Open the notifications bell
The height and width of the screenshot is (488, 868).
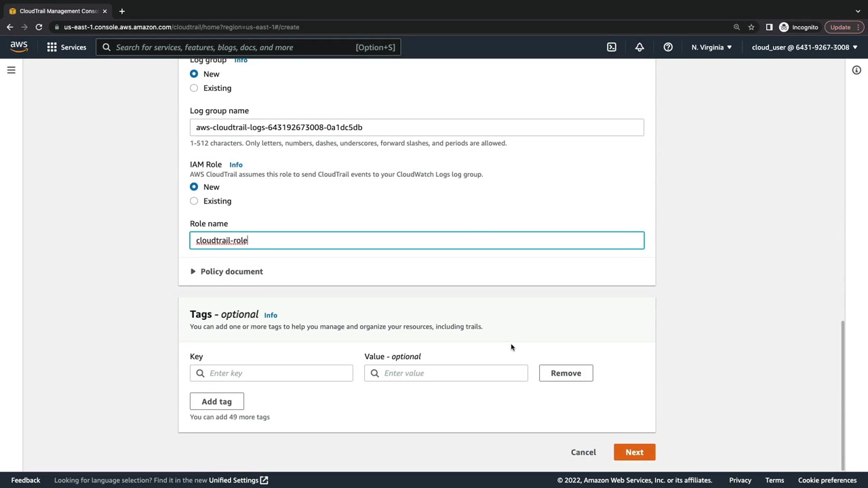[x=639, y=47]
